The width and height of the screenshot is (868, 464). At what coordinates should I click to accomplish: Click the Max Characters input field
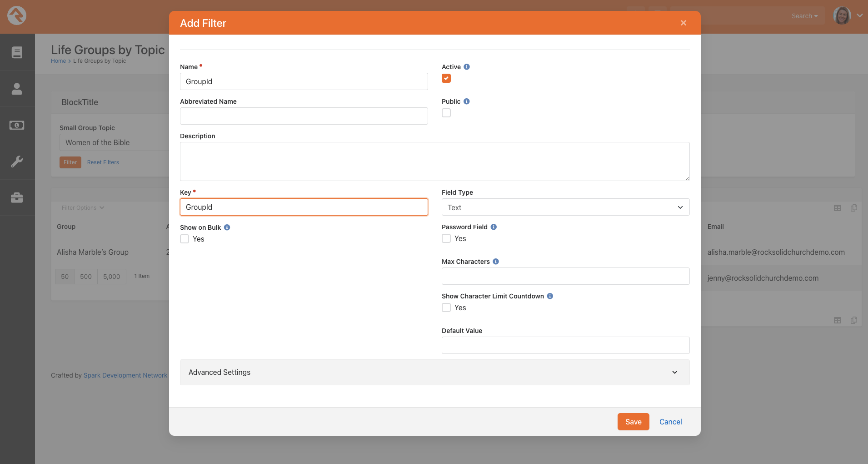pos(565,276)
